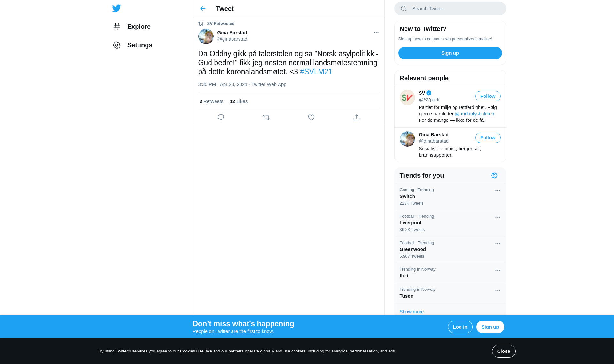This screenshot has height=364, width=614.
Task: Open the tweet's more options menu
Action: click(376, 33)
